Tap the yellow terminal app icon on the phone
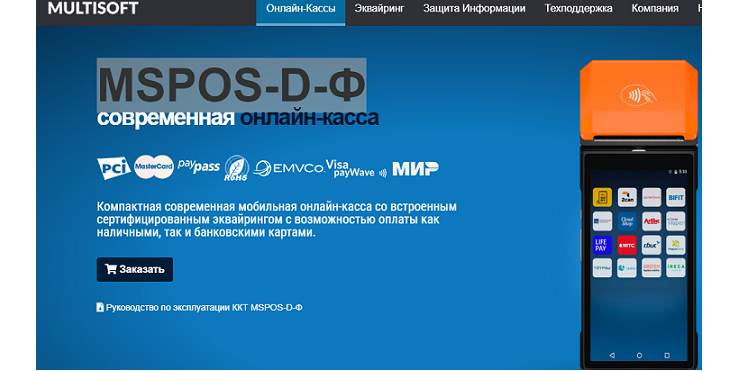This screenshot has height=371, width=739. tap(602, 198)
